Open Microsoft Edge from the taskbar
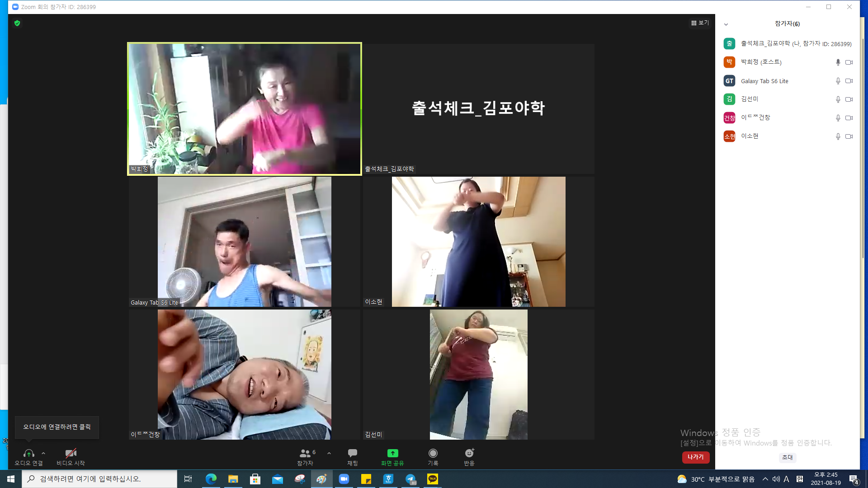Screen dimensions: 868x488 [x=211, y=479]
